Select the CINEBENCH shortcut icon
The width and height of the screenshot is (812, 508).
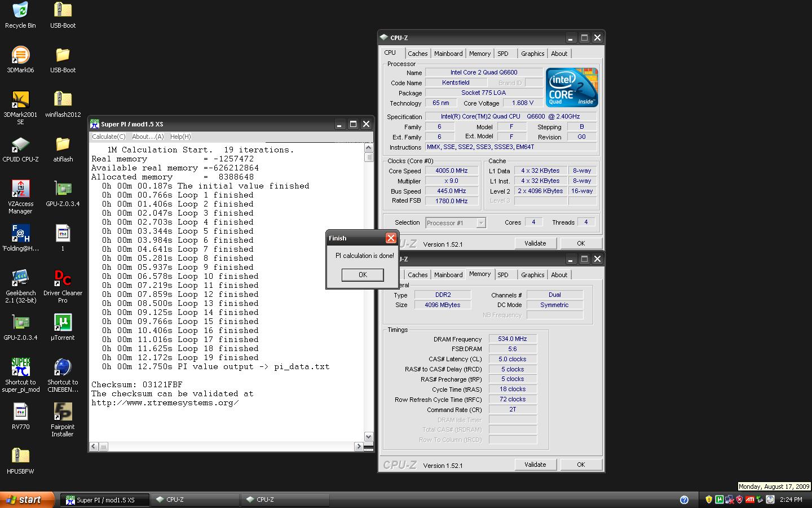point(63,375)
